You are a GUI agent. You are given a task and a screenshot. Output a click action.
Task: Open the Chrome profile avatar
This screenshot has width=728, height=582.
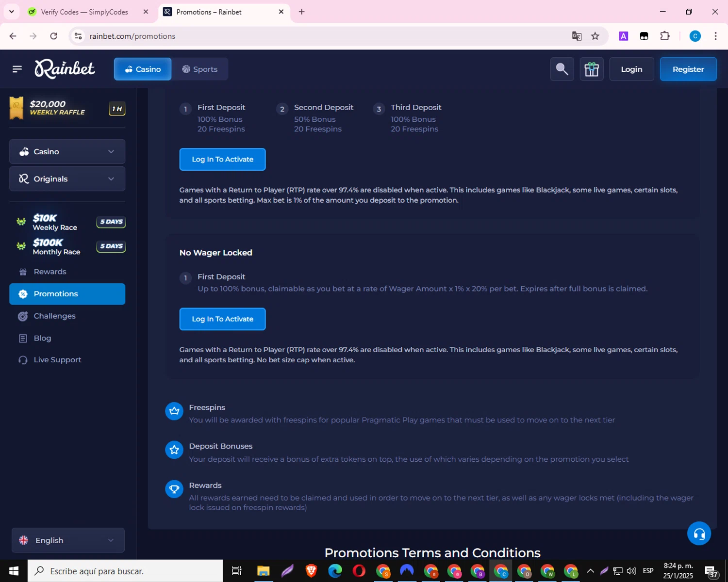click(x=695, y=36)
